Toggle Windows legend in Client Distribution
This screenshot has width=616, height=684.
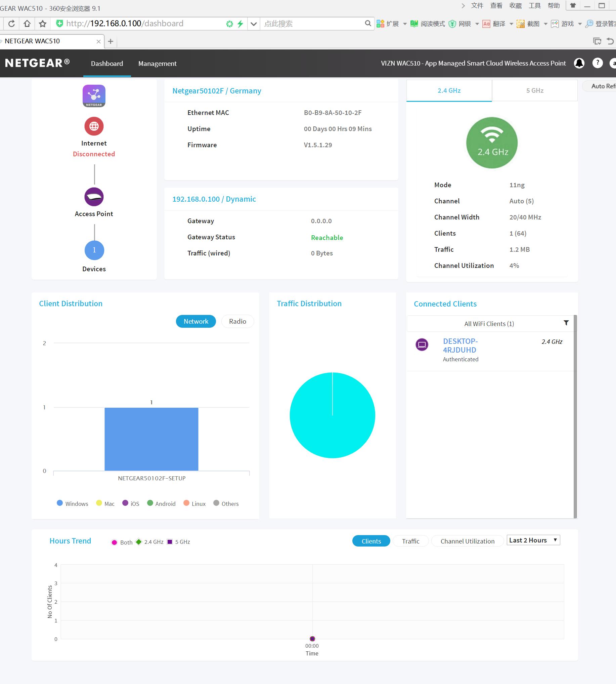click(72, 504)
